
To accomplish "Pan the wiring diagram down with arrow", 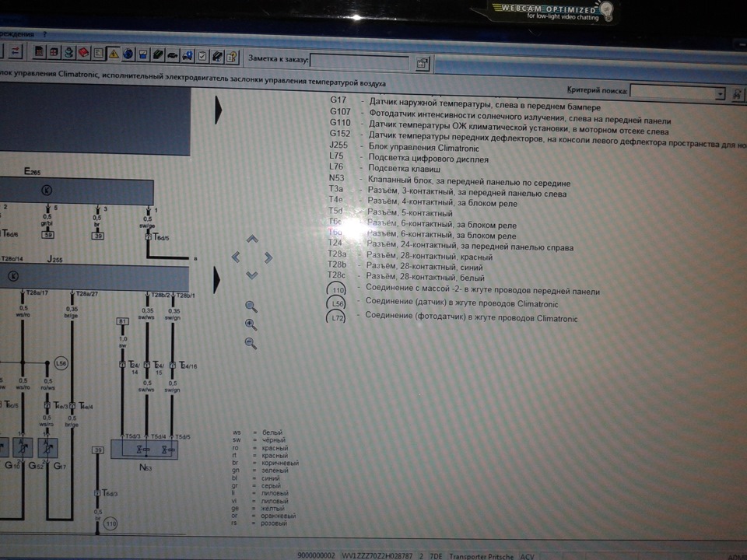I will 252,275.
